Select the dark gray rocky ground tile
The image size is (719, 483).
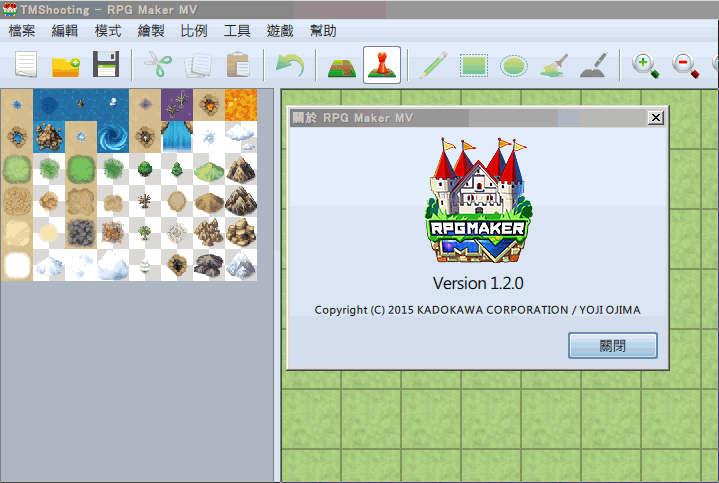pyautogui.click(x=81, y=233)
